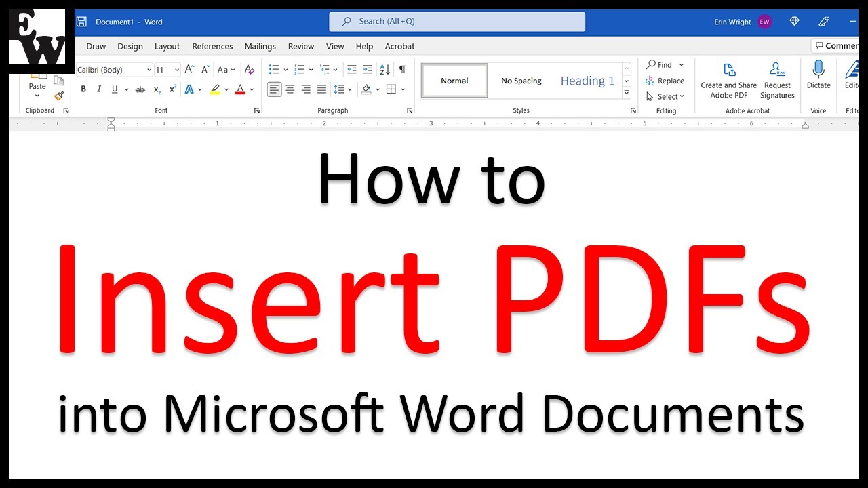Click the Replace button
Viewport: 868px width, 488px height.
665,81
